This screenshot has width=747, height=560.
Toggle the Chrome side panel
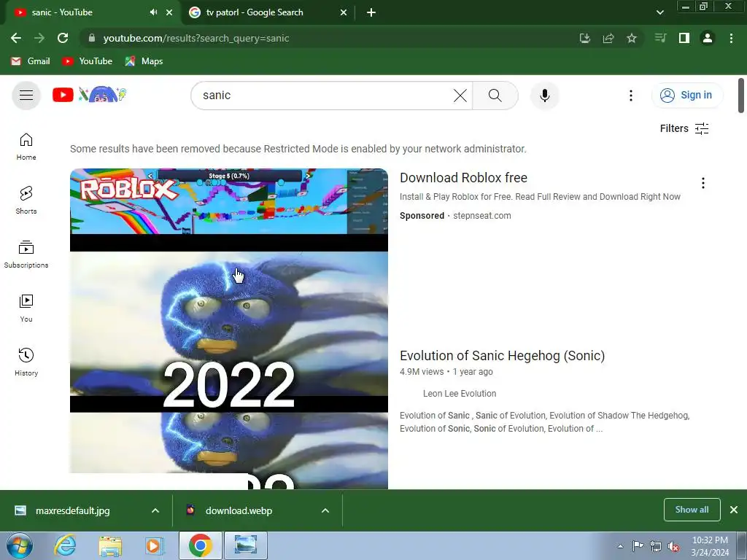pyautogui.click(x=684, y=38)
